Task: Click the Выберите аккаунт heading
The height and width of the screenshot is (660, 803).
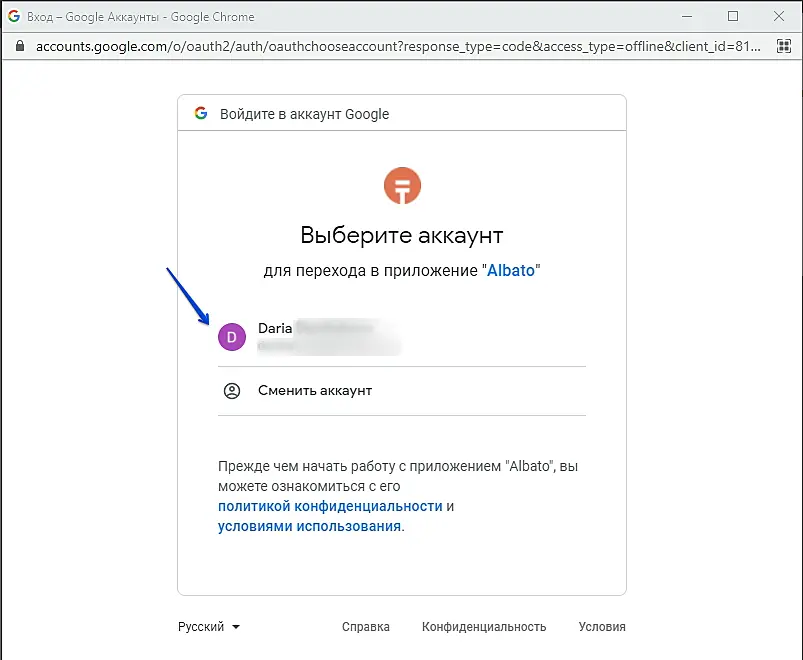Action: [x=402, y=236]
